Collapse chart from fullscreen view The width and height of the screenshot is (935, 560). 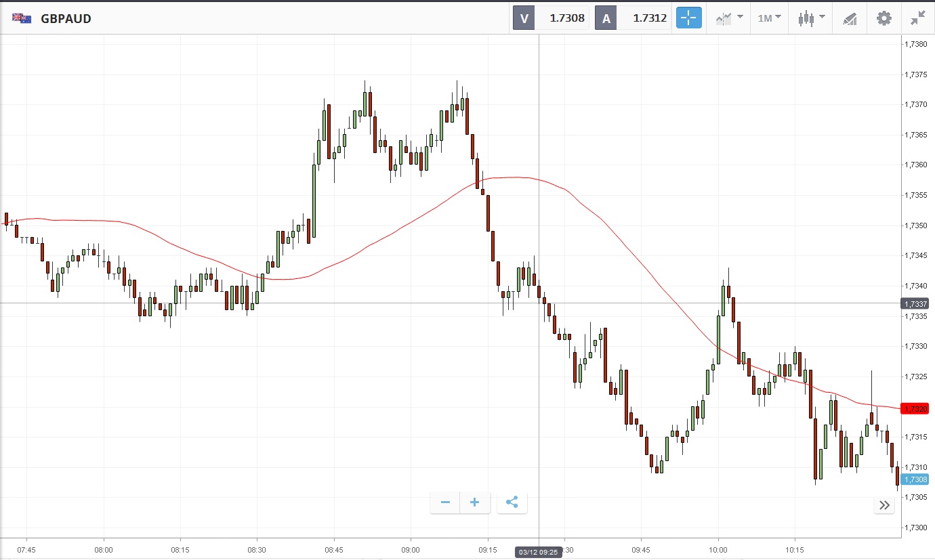click(x=918, y=18)
